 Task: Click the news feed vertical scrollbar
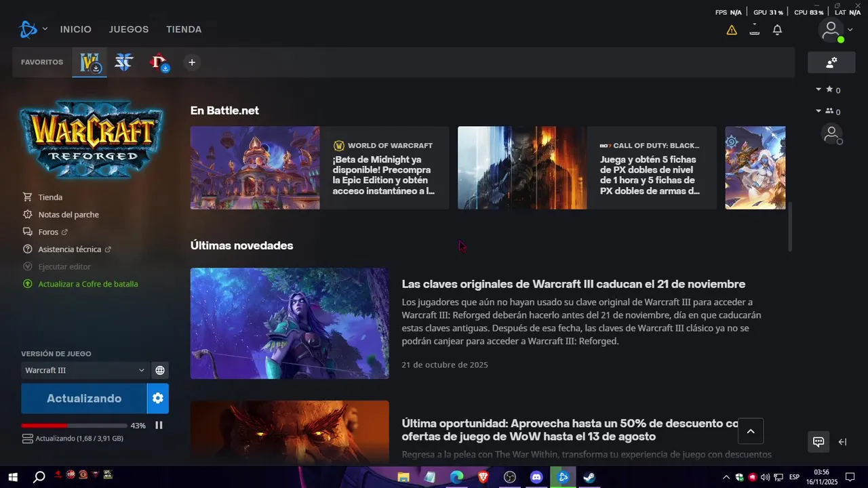[x=789, y=227]
